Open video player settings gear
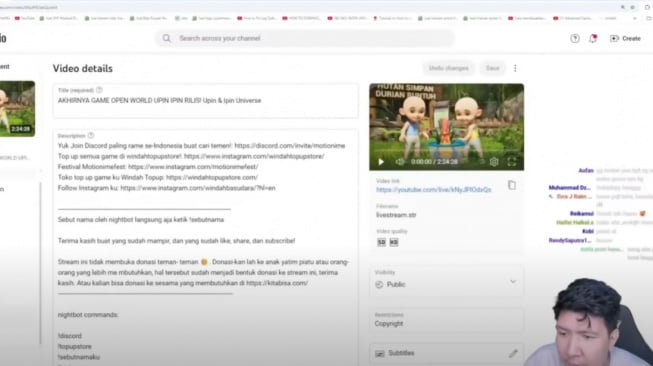The height and width of the screenshot is (366, 653). pos(494,162)
